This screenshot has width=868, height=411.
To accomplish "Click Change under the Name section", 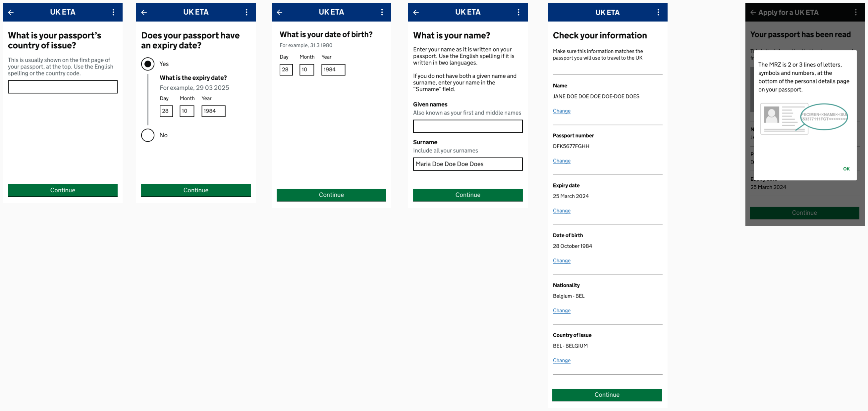I will (x=561, y=111).
